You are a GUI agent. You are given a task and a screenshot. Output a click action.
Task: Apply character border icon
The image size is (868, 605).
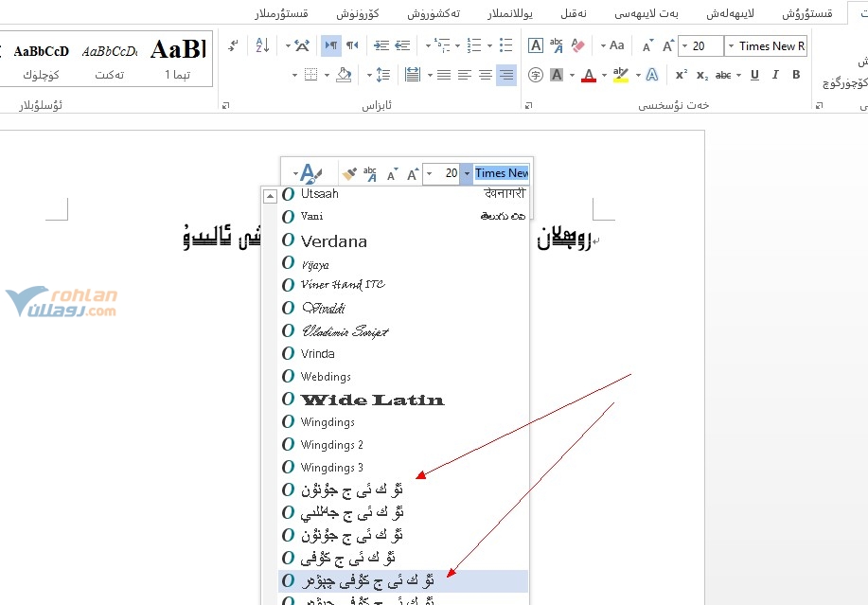coord(536,45)
